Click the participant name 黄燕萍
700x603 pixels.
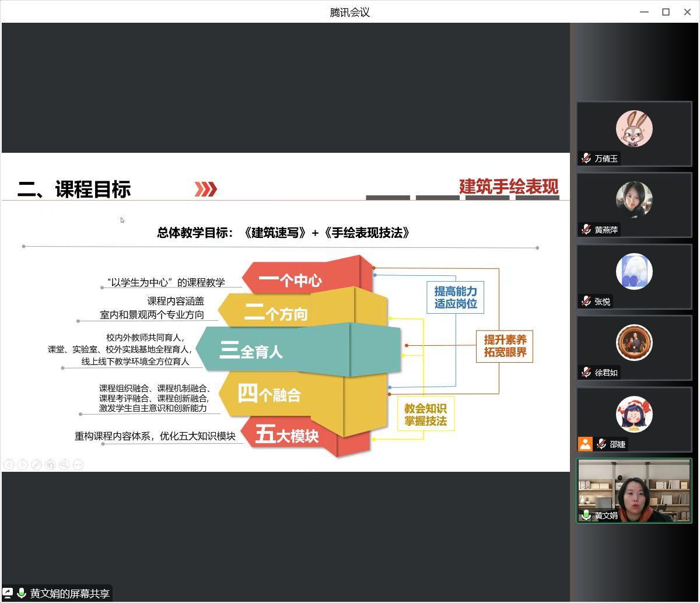606,230
